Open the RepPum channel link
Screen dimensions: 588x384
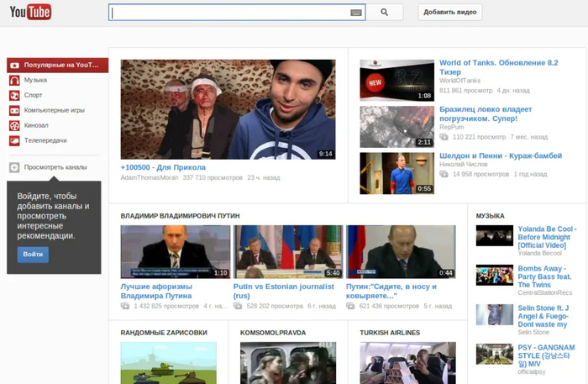(452, 127)
